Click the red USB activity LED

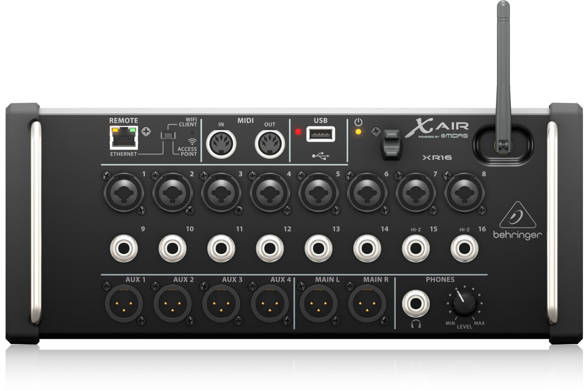(298, 132)
